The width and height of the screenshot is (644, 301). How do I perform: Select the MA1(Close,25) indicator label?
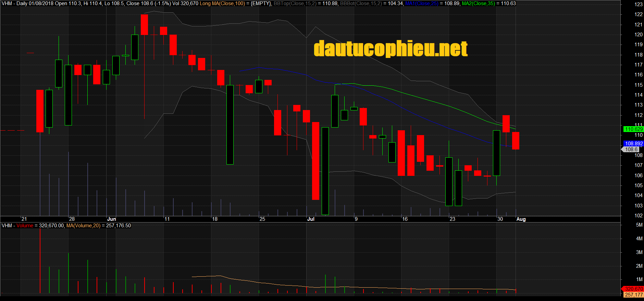(422, 3)
